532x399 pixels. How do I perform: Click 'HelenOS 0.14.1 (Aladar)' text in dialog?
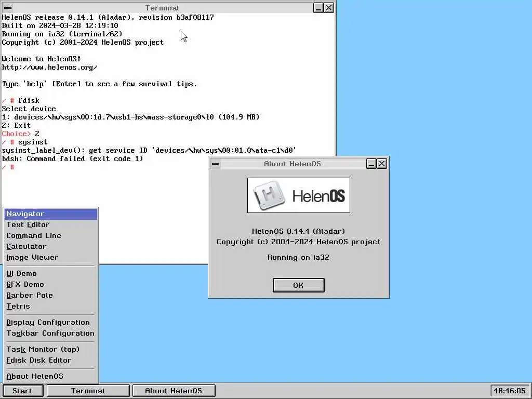pyautogui.click(x=299, y=231)
